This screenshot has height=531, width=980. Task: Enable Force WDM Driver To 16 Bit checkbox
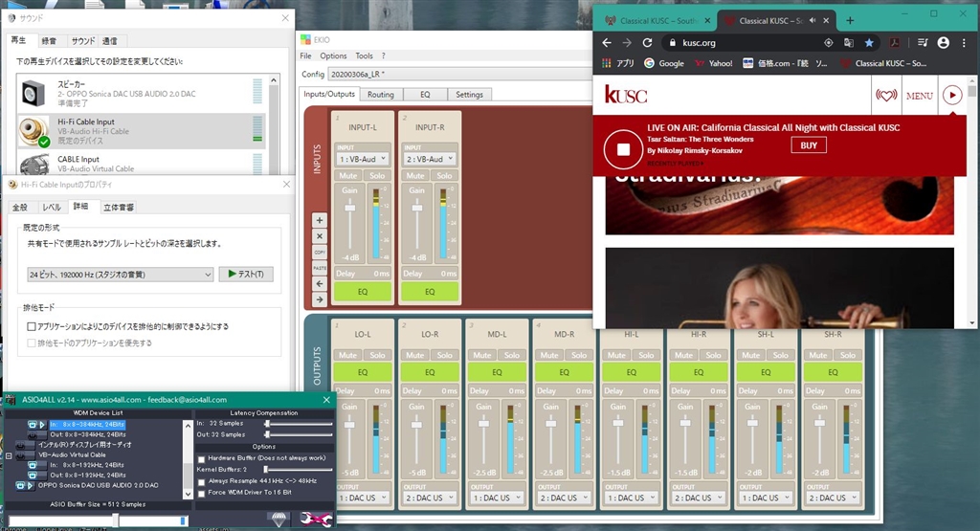pyautogui.click(x=201, y=494)
